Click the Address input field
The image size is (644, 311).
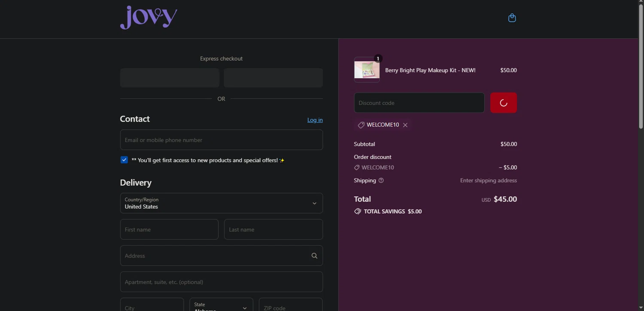coord(222,256)
